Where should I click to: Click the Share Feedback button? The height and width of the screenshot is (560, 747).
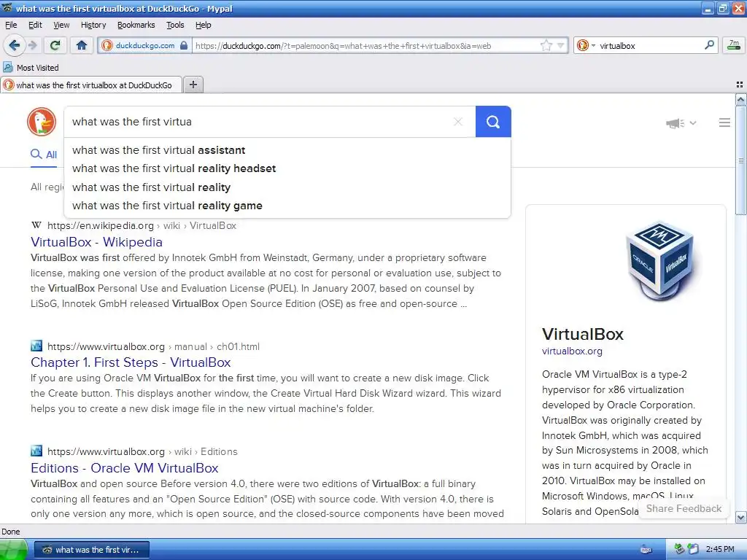684,508
